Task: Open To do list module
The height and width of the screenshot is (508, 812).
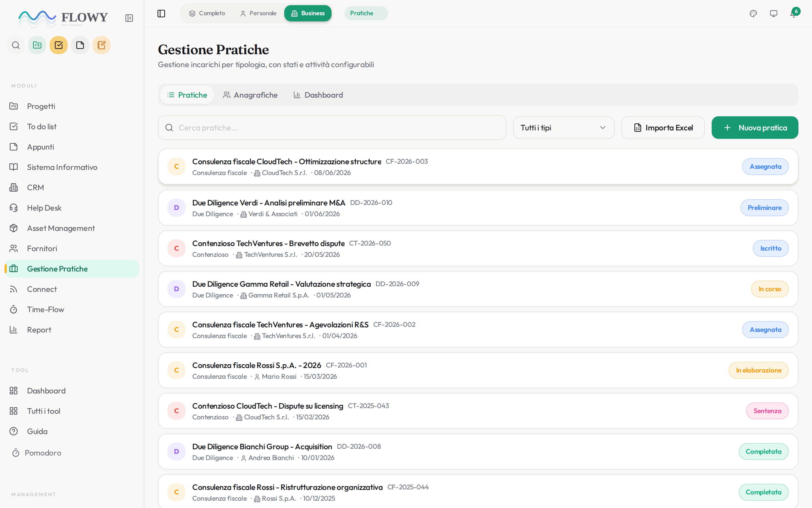Action: [72, 127]
